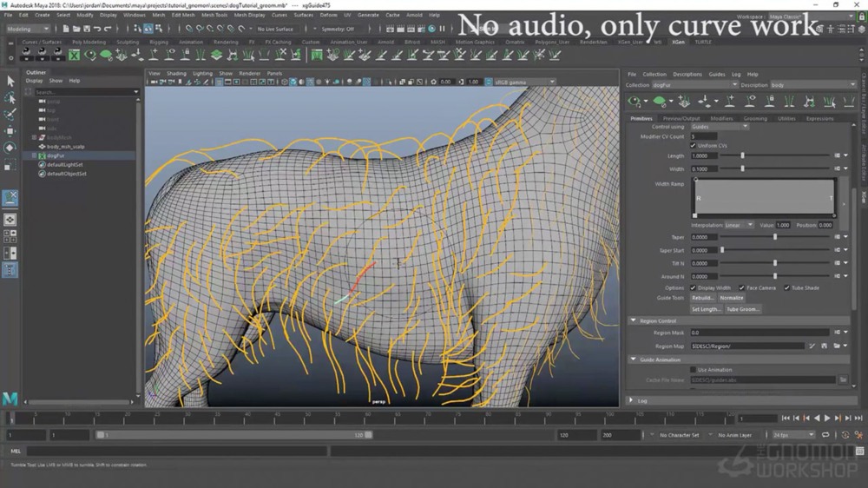The width and height of the screenshot is (868, 488).
Task: Expand the bodyMesh tree item in Outliner
Action: coord(35,137)
